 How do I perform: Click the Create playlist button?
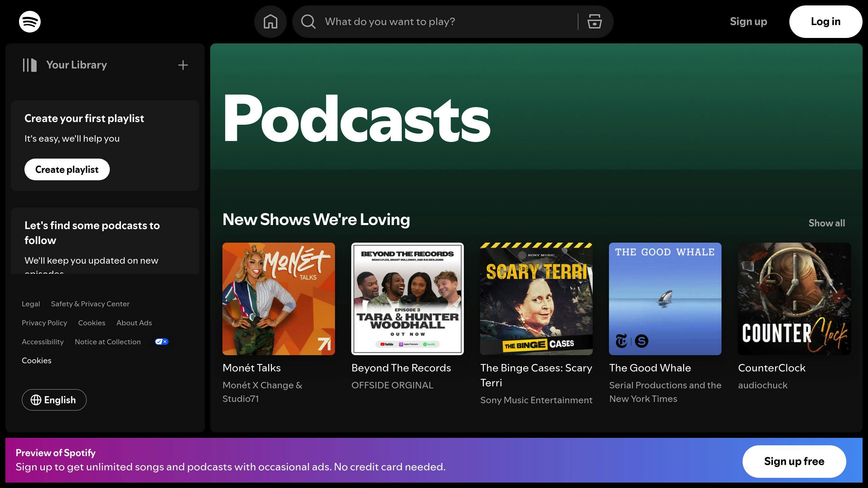(67, 169)
